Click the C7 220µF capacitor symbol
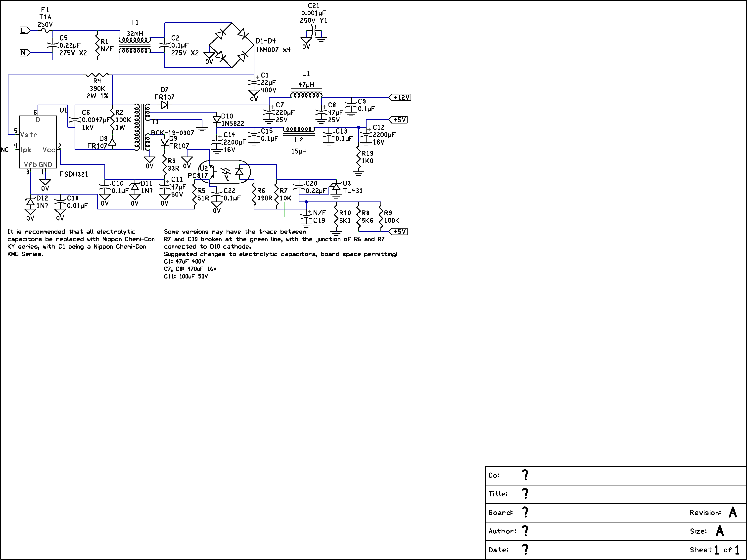Image resolution: width=747 pixels, height=560 pixels. point(269,112)
